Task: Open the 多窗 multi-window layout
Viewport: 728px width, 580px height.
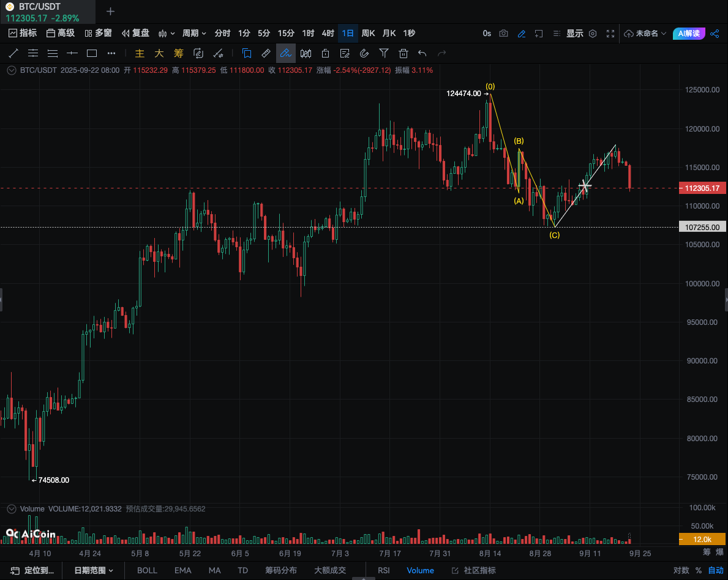Action: click(99, 33)
